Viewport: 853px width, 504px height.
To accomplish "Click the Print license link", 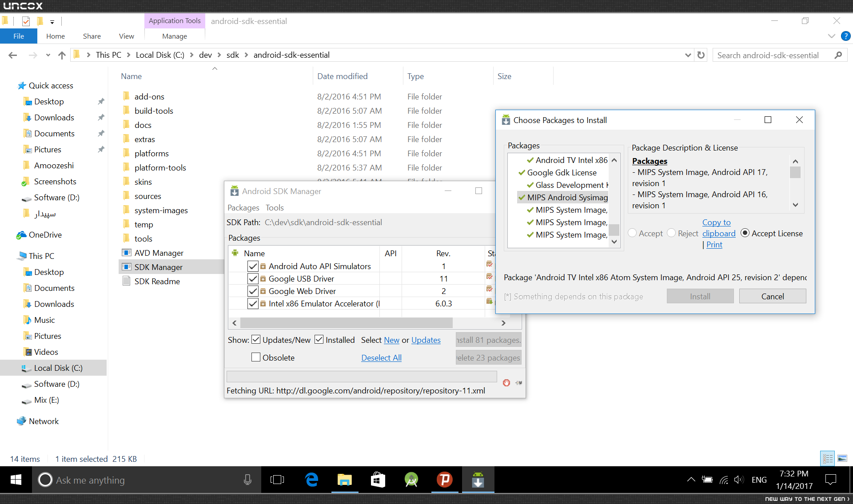I will (x=714, y=245).
